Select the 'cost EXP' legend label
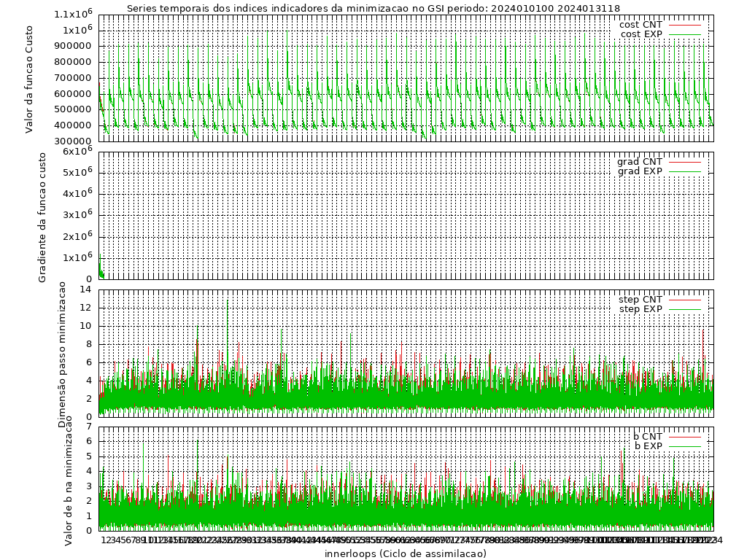Screen dimensions: 747x560 pos(641,34)
